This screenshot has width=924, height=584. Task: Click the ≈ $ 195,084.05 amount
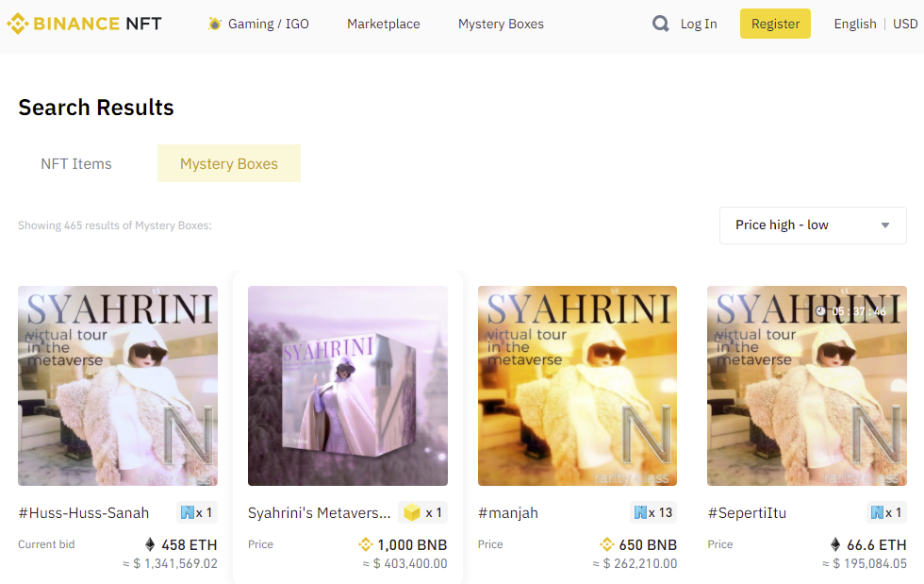point(865,563)
